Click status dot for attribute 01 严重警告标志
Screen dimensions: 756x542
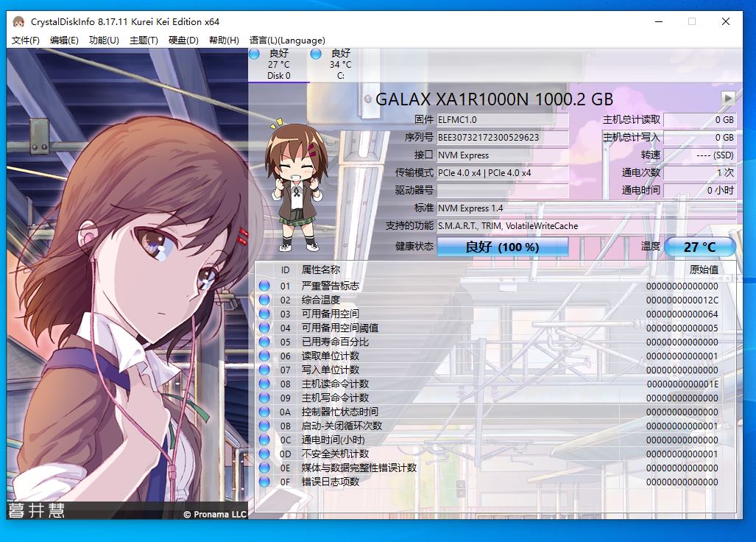(x=264, y=286)
